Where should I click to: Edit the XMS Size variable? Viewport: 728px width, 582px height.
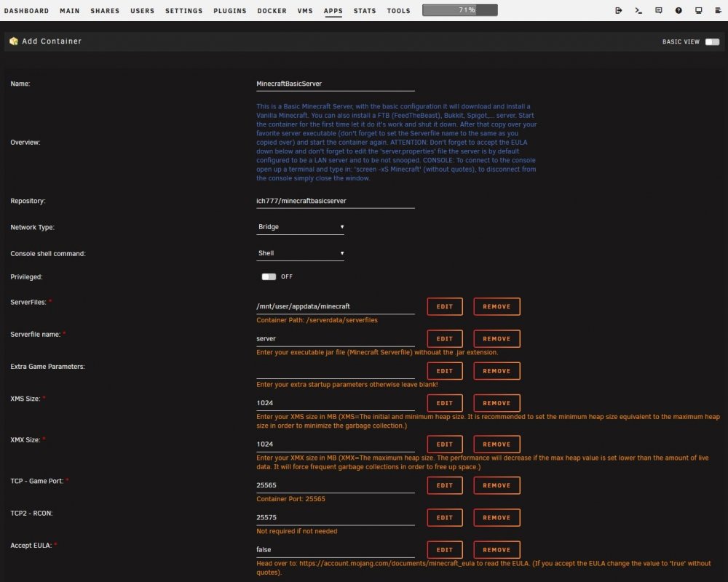[445, 403]
